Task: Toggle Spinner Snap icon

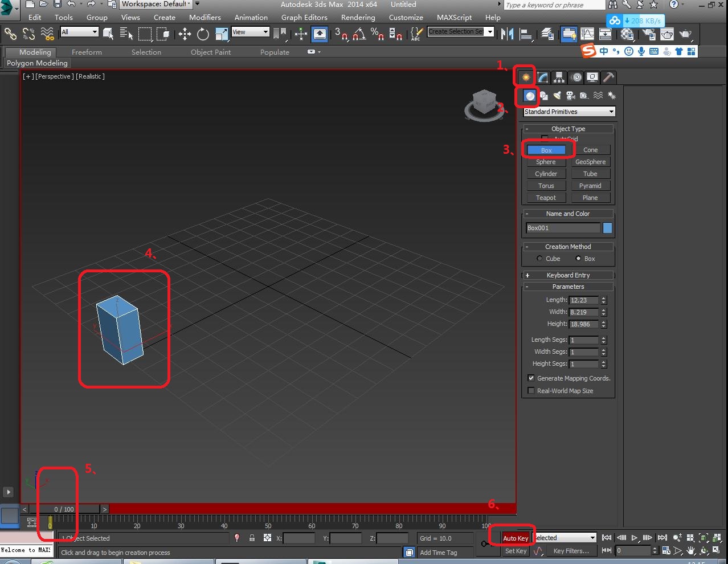Action: 396,34
